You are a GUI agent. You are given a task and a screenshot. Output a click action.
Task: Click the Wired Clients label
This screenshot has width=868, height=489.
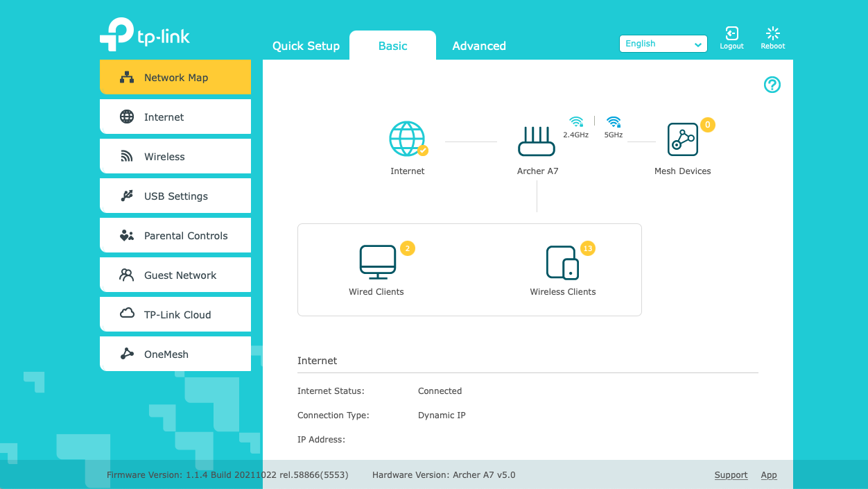376,292
